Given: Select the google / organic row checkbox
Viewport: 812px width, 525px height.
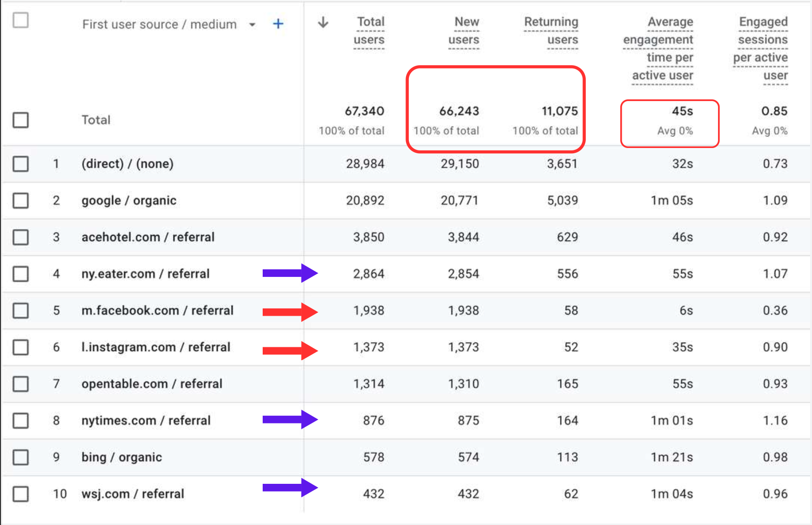Looking at the screenshot, I should pos(21,201).
